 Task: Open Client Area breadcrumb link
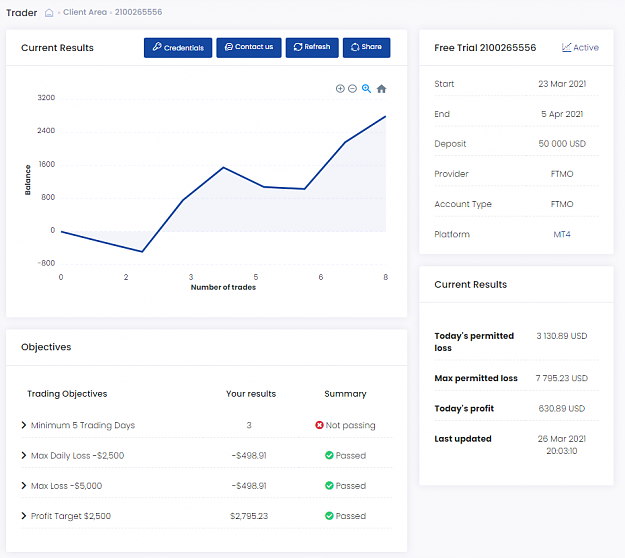coord(85,12)
